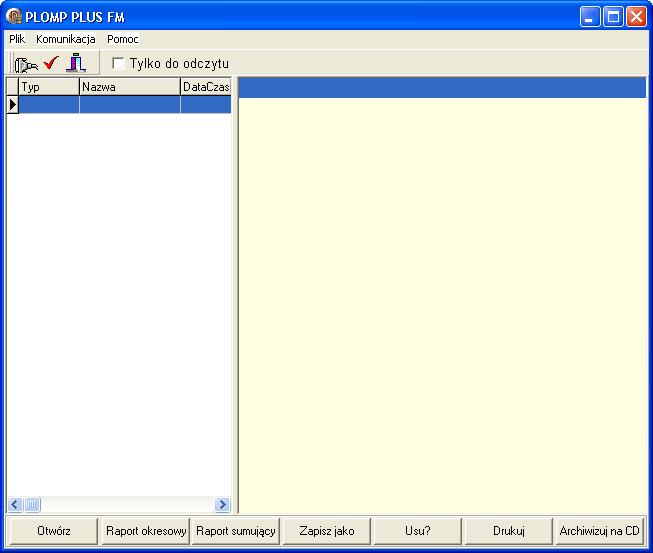Select the current row indicator arrow

coord(12,105)
